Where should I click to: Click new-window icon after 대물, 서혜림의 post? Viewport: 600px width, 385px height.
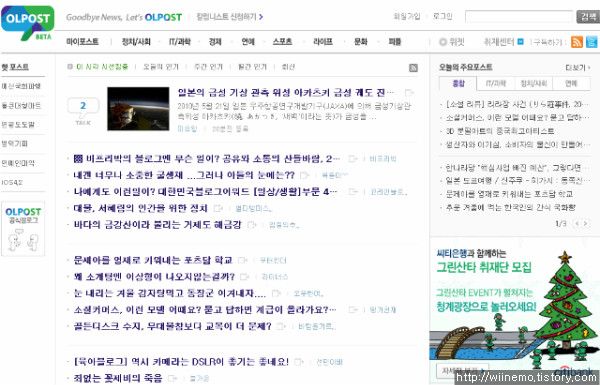tap(218, 208)
